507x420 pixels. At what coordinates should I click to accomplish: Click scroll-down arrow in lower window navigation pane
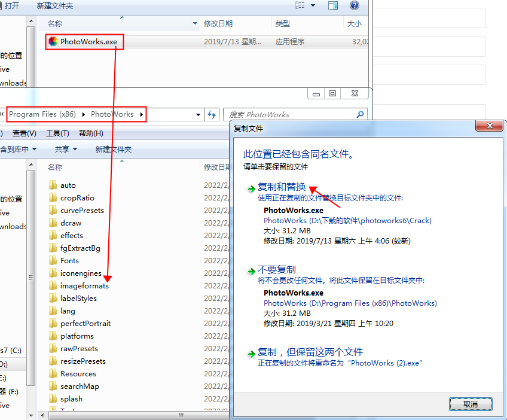(x=31, y=415)
